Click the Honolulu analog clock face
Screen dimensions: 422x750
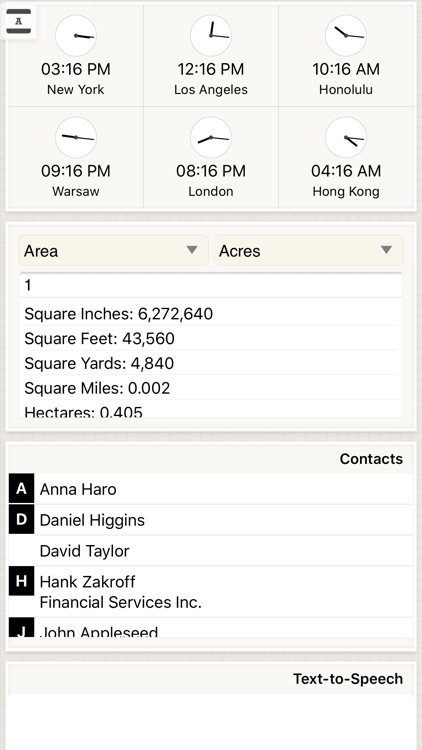[346, 36]
